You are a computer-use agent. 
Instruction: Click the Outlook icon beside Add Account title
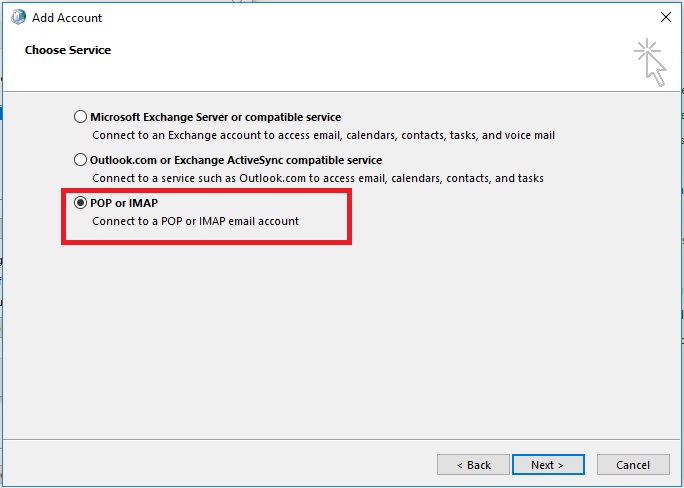pyautogui.click(x=18, y=17)
